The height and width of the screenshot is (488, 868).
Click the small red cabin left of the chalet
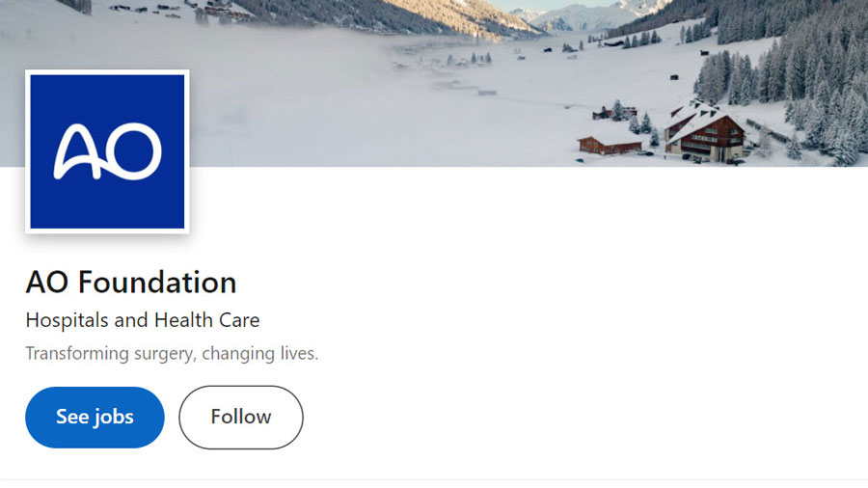[x=610, y=146]
